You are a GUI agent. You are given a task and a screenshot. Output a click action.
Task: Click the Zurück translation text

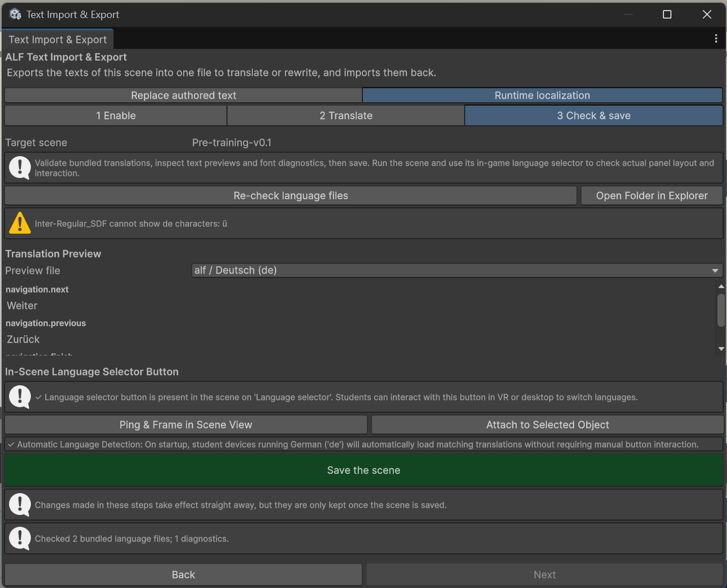coord(23,339)
